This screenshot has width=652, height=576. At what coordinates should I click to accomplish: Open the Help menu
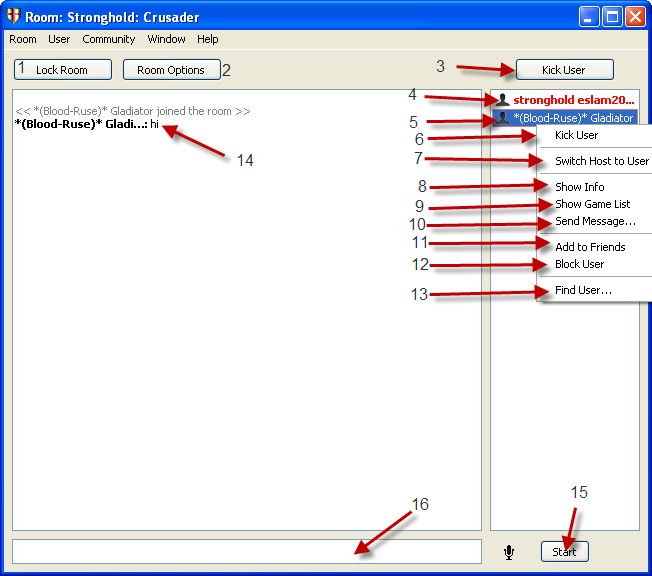tap(207, 39)
